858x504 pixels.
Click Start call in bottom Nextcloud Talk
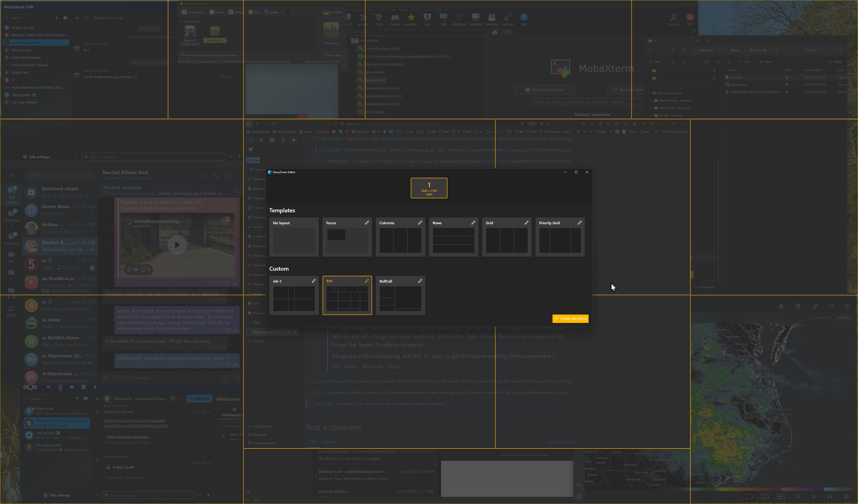point(199,399)
